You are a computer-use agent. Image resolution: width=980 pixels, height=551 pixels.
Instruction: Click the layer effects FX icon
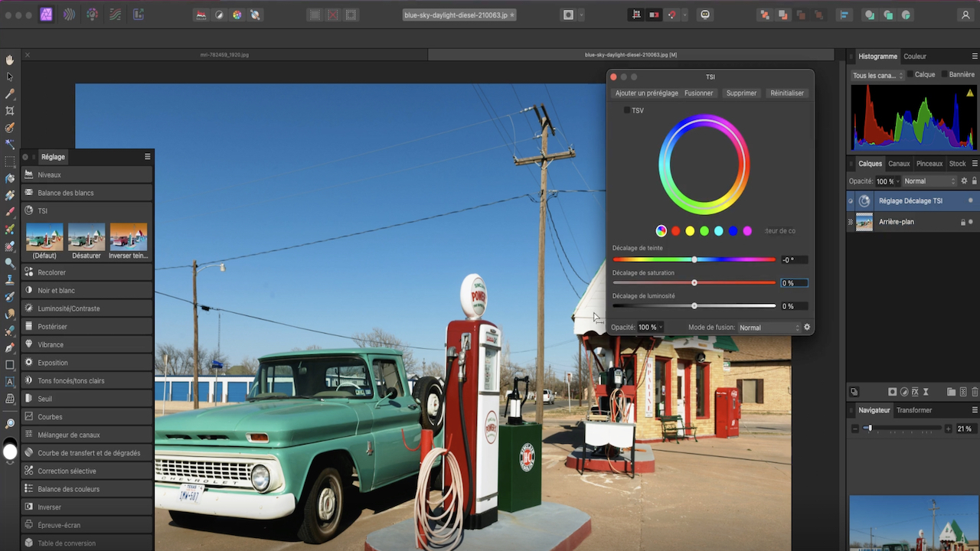click(915, 392)
